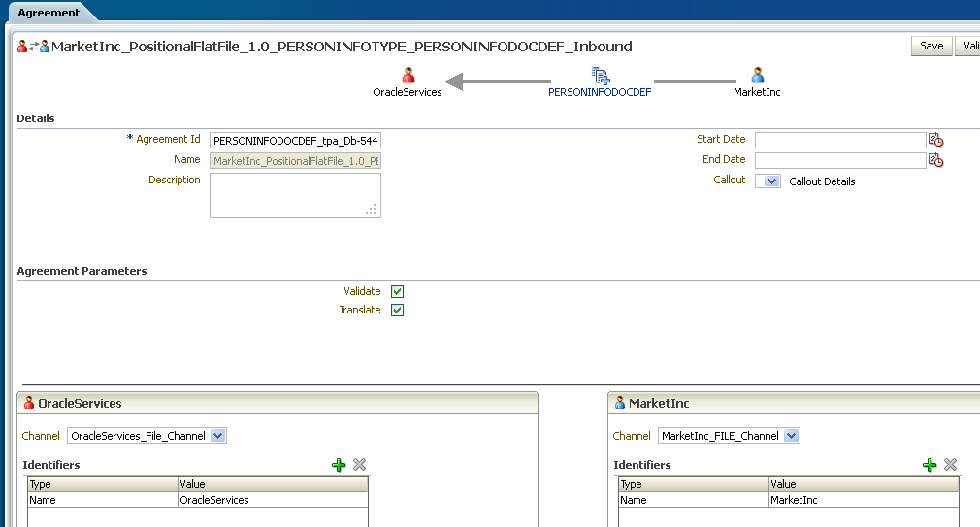This screenshot has height=527, width=980.
Task: Click the MarketInc label in diagram
Action: pos(757,92)
